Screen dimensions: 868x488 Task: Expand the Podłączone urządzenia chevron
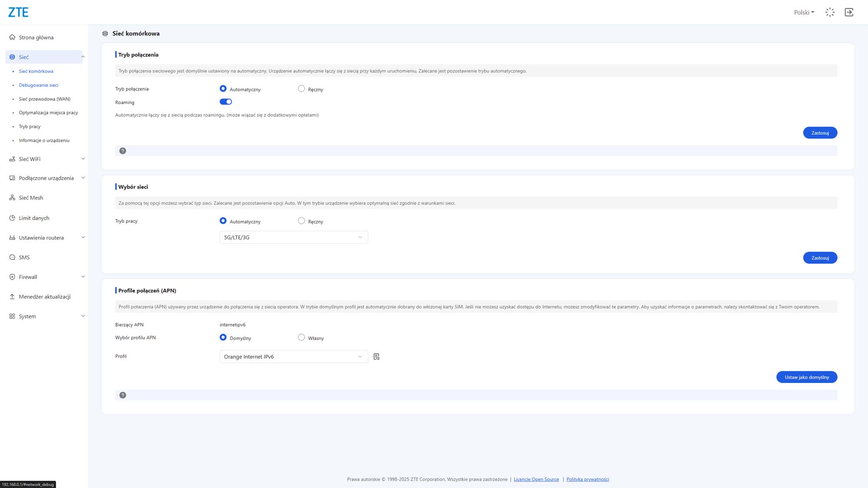coord(83,178)
